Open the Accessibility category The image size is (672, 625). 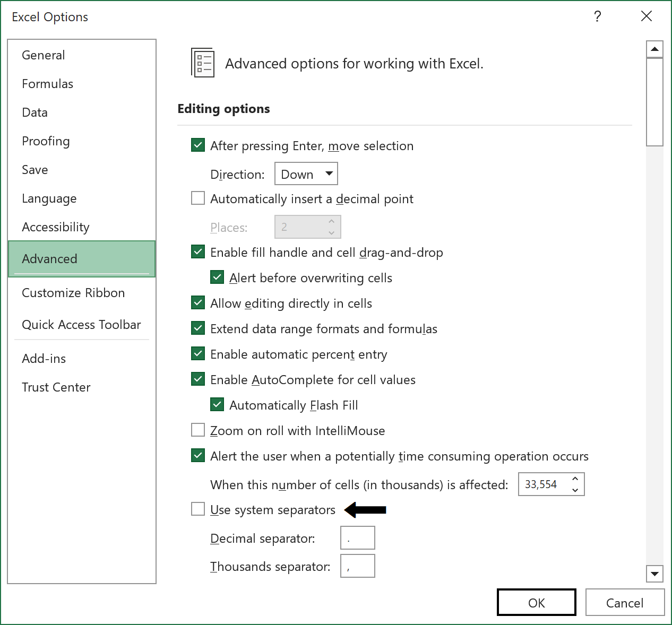[x=82, y=227]
